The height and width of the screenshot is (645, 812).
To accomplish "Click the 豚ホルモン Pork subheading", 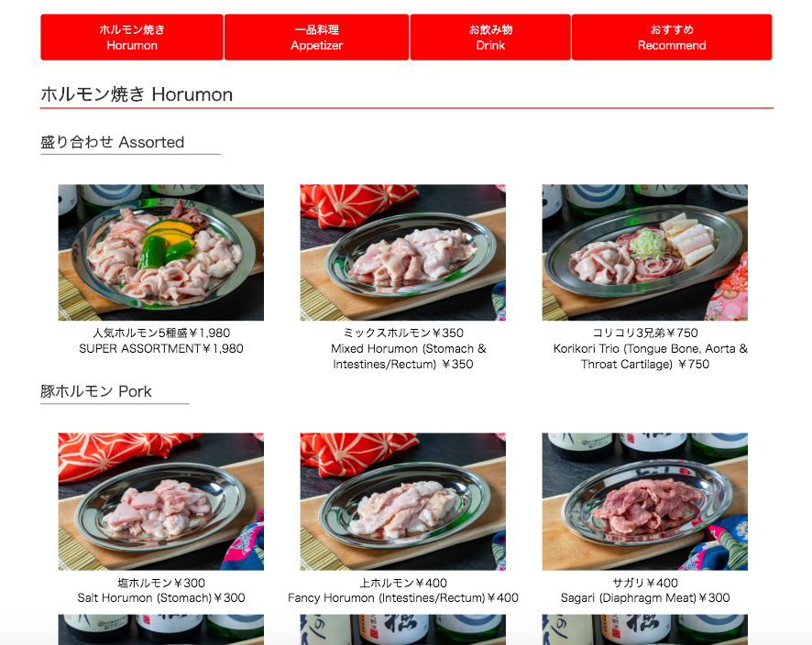I will (96, 391).
